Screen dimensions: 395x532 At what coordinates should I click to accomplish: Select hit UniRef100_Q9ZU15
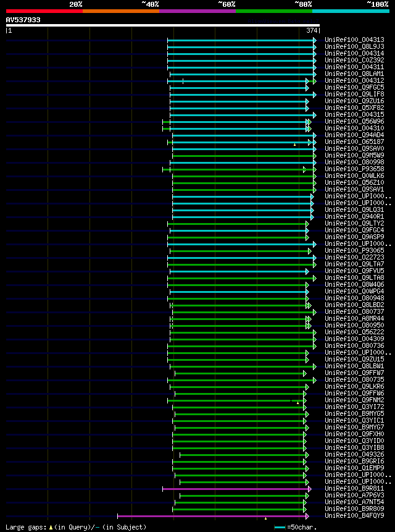pyautogui.click(x=354, y=359)
